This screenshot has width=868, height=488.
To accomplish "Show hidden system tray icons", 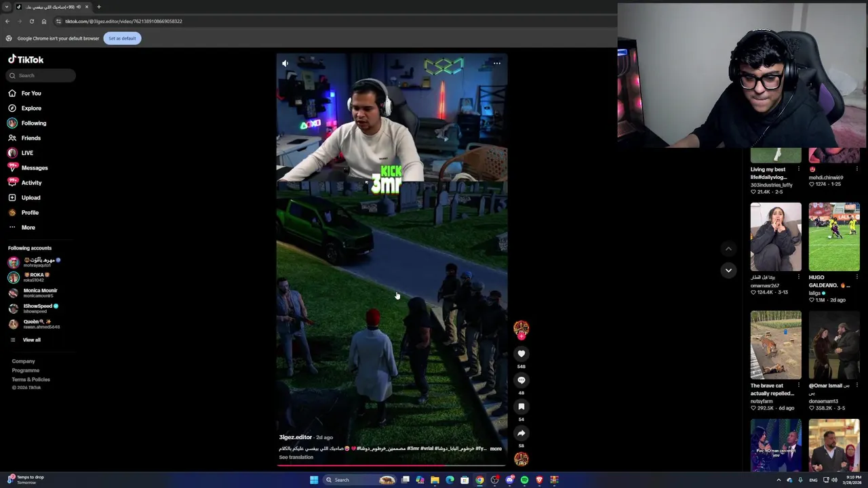I will click(x=778, y=480).
